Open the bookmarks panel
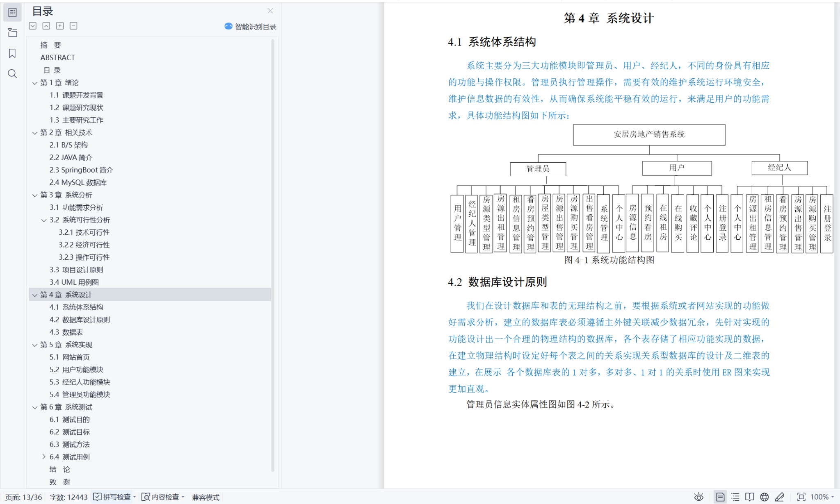 click(x=12, y=53)
